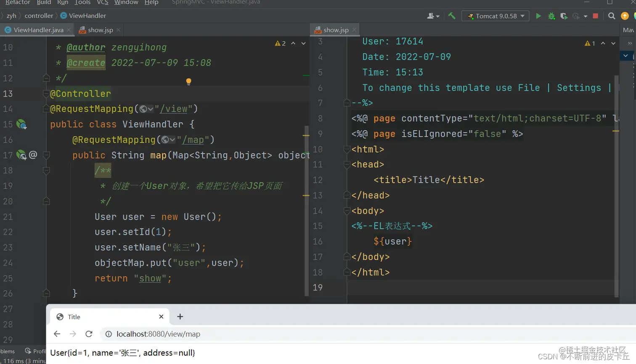Open the Window menu
Image resolution: width=636 pixels, height=364 pixels.
coord(126,3)
